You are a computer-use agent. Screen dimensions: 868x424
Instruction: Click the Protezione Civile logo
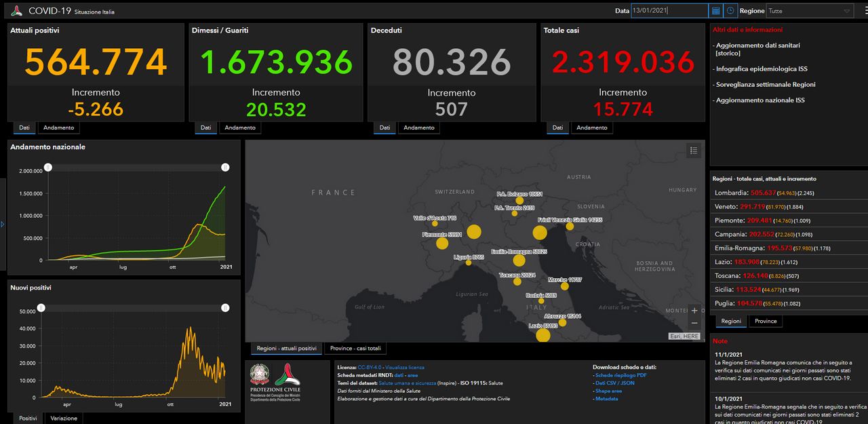coord(288,374)
